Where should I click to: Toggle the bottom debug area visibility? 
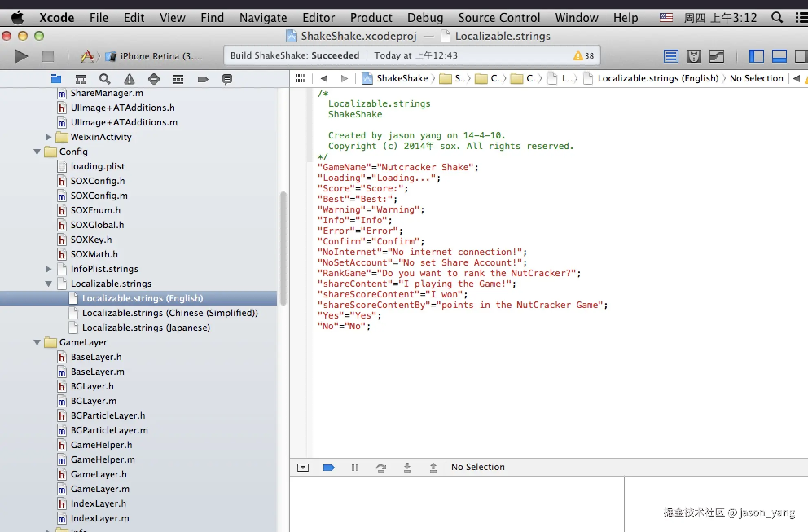(779, 56)
